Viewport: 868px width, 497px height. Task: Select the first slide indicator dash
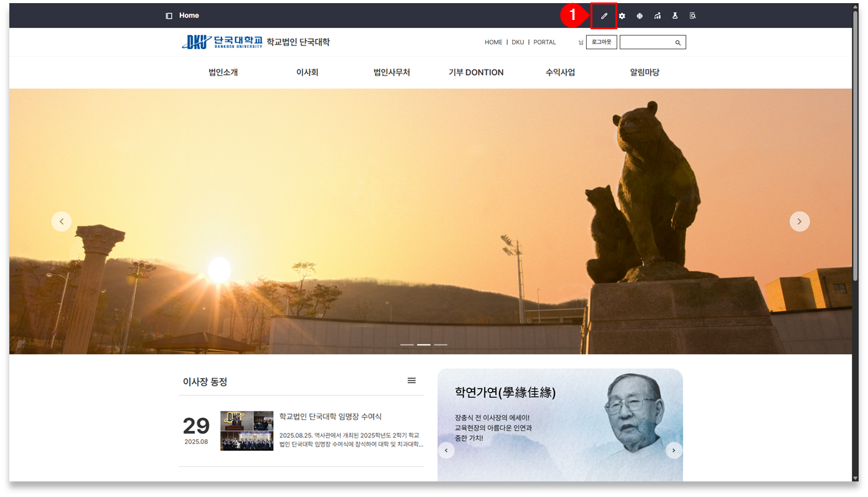coord(407,344)
